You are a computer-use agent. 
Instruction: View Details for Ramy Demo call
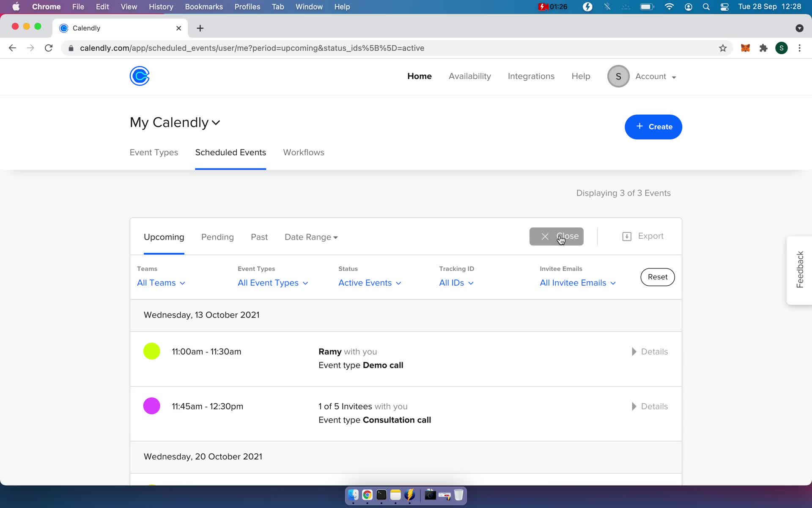[650, 351]
